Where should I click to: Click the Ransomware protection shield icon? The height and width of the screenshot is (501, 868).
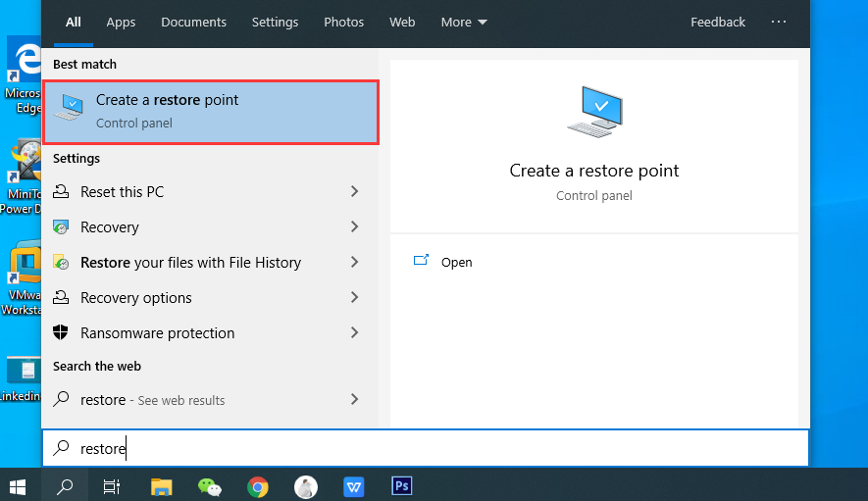click(61, 332)
